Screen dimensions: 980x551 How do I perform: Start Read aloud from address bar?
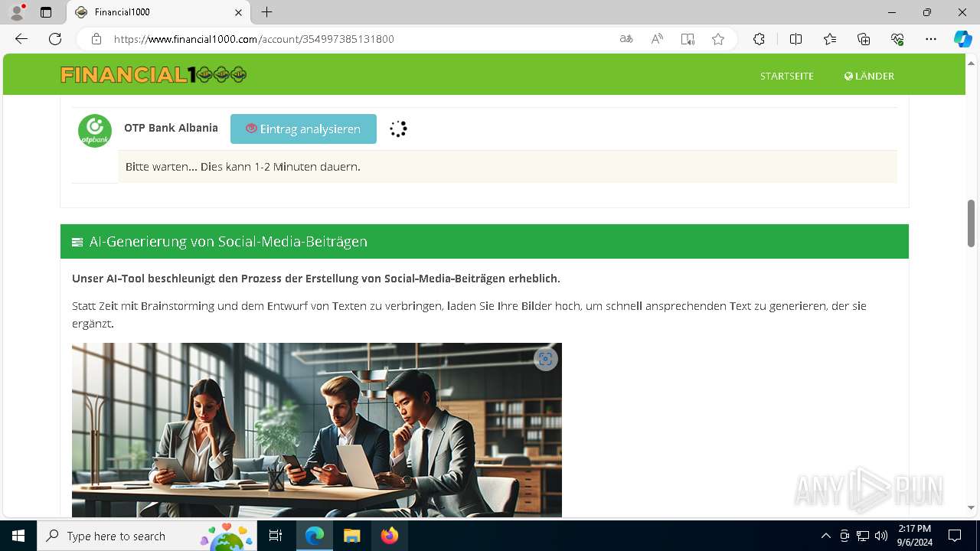point(657,39)
